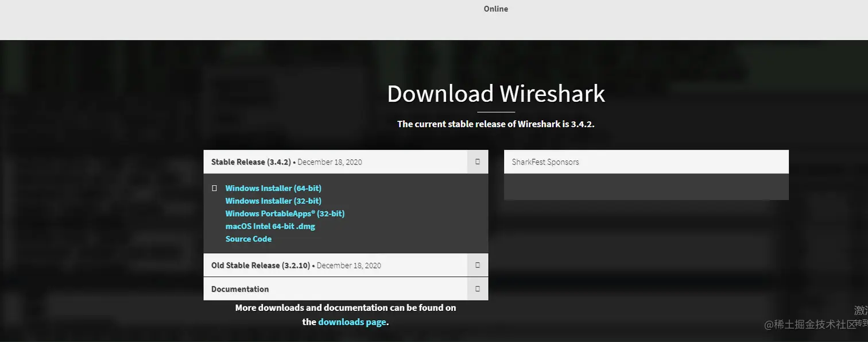Get the macOS Intel 64-bit .dmg
Viewport: 868px width, 342px height.
pyautogui.click(x=270, y=226)
